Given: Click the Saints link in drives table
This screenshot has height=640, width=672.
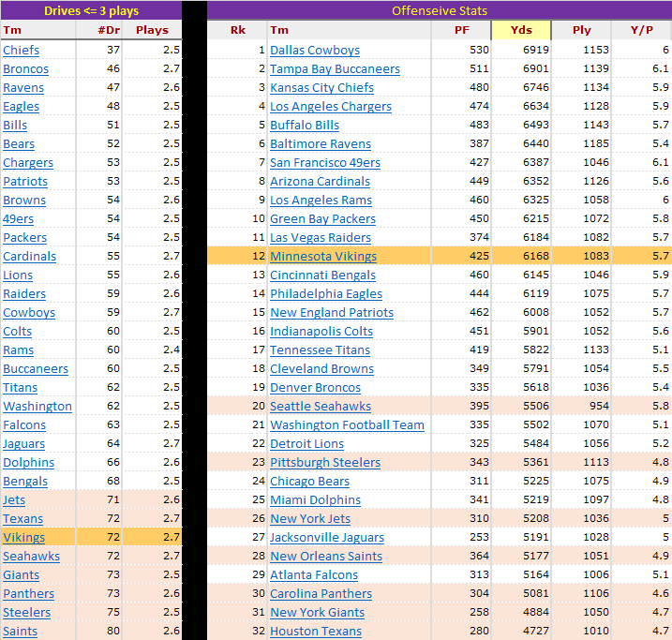Looking at the screenshot, I should pos(20,632).
